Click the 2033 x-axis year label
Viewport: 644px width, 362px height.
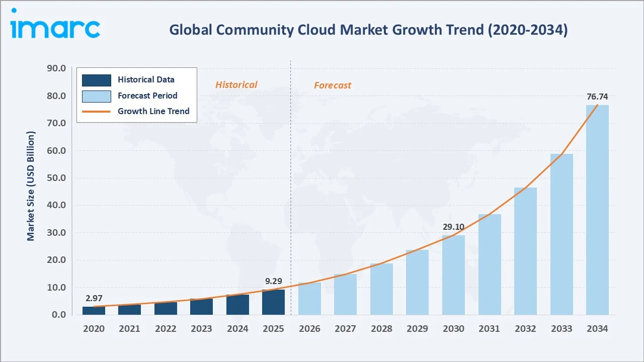(x=561, y=329)
